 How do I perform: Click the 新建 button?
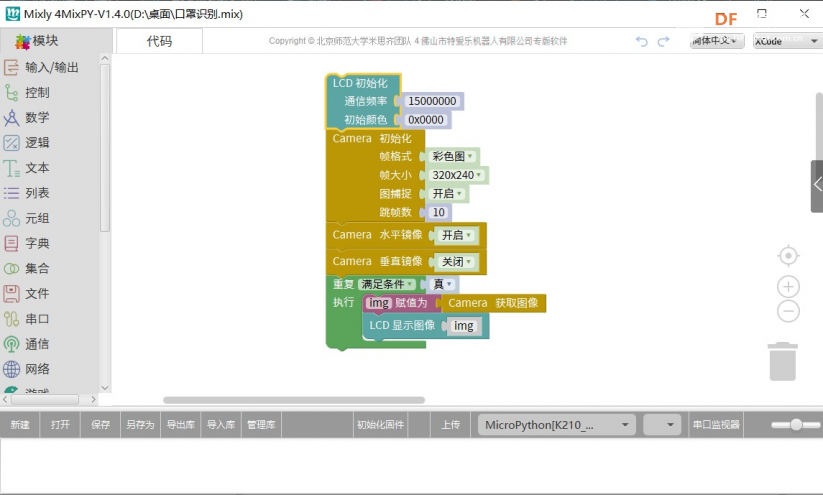(20, 425)
